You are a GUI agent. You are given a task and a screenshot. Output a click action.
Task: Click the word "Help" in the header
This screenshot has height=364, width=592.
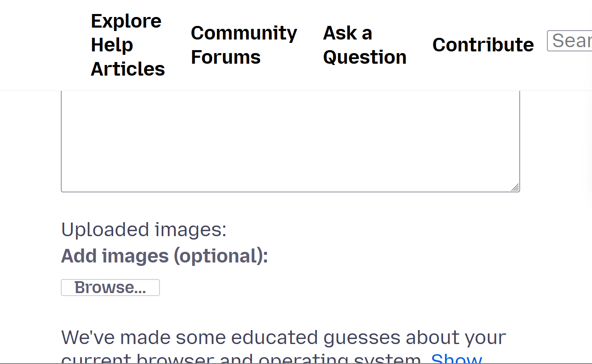tap(112, 45)
